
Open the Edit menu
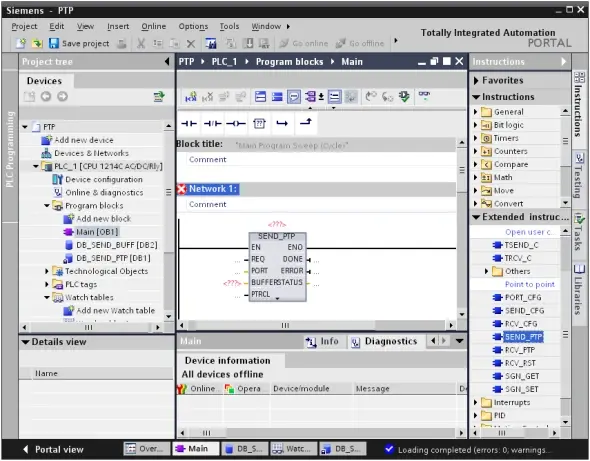click(x=57, y=26)
